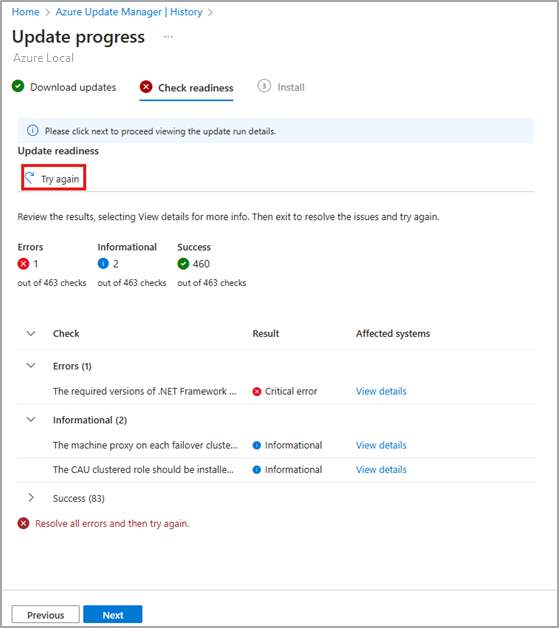Select 'The machine proxy on each failover' row

pos(276,445)
